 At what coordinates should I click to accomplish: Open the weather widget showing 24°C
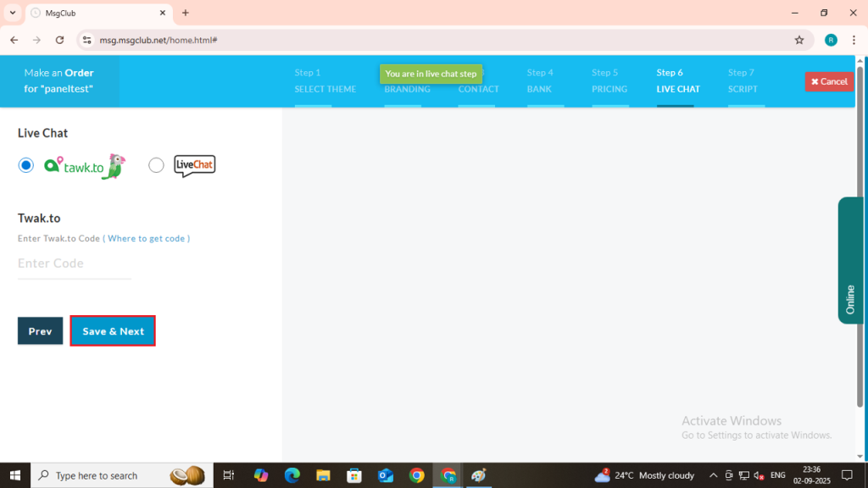[644, 475]
